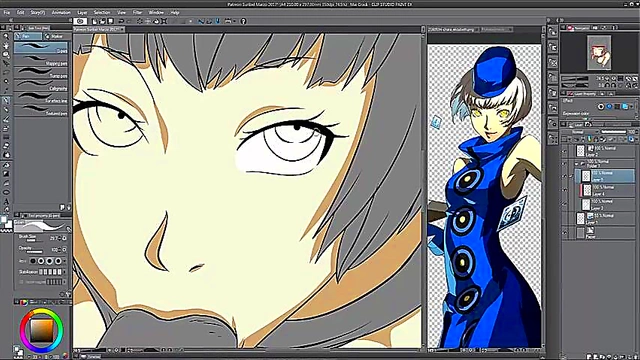Open the layer effect dropdown arrow

click(x=632, y=107)
